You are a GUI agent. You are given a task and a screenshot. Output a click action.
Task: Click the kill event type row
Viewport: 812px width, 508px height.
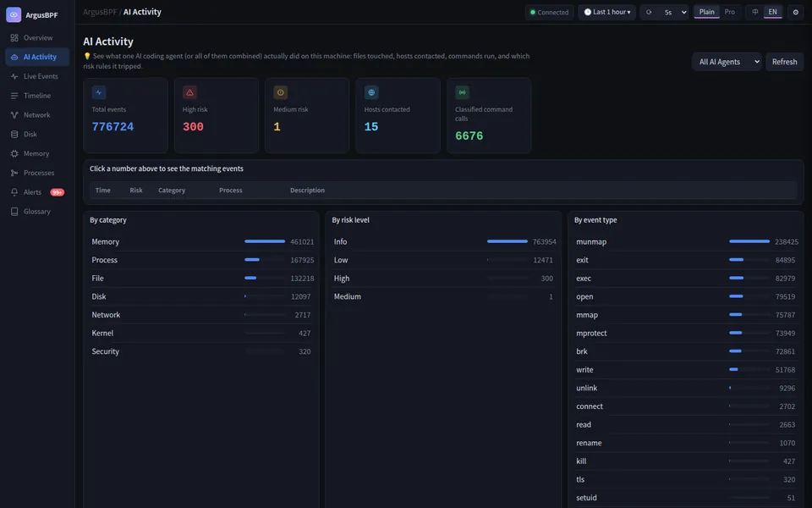pos(686,461)
